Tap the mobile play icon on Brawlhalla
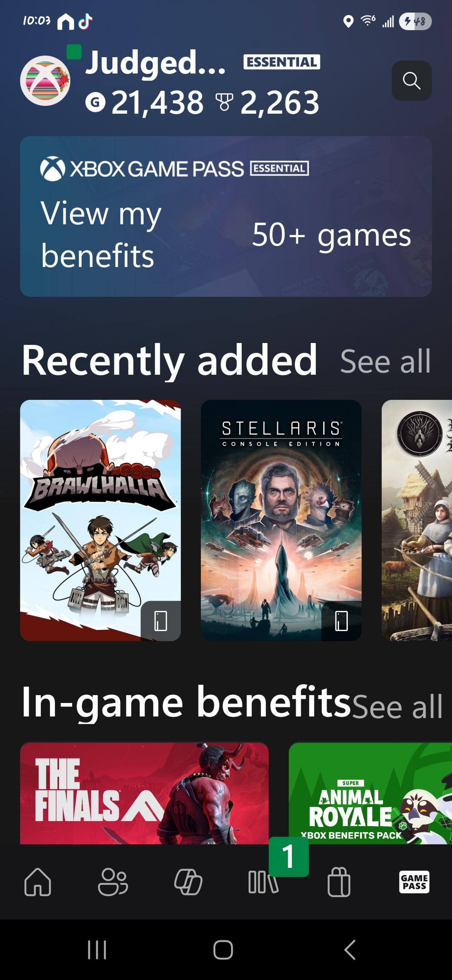The width and height of the screenshot is (452, 980). [161, 621]
